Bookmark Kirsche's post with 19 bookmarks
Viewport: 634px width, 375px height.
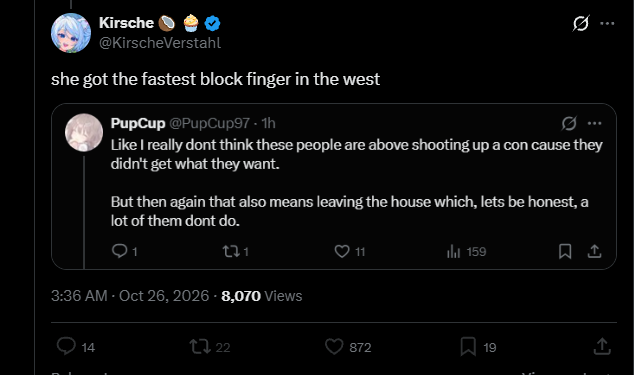click(x=478, y=347)
